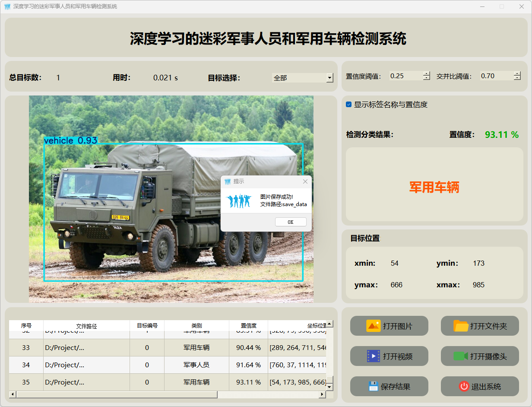
Task: Click the camera icon on 打开摄像头 button
Action: (461, 356)
